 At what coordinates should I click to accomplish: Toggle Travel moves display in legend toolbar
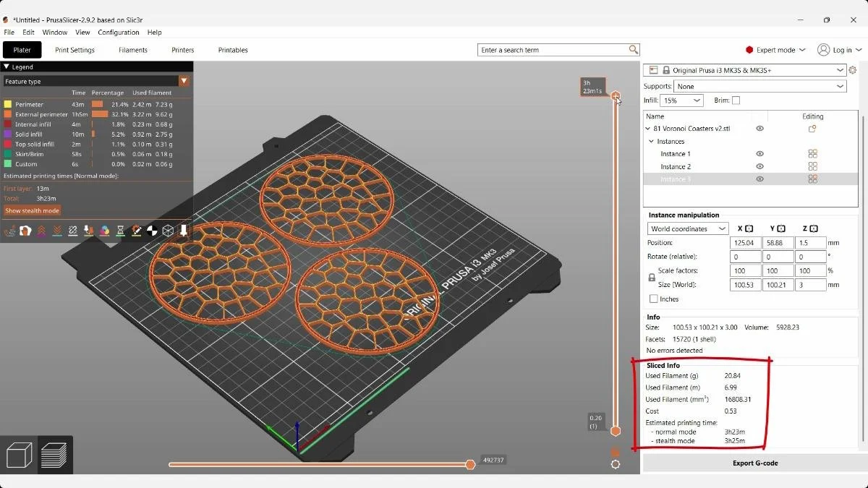10,231
